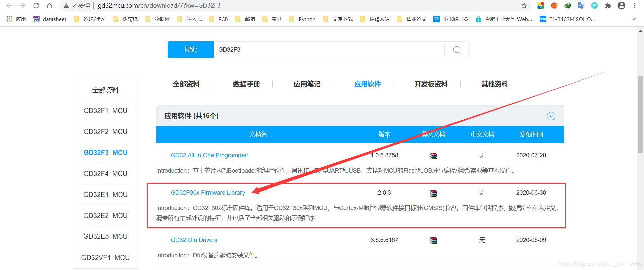Open the 合肥工业大学 Web bookmark

pos(503,19)
